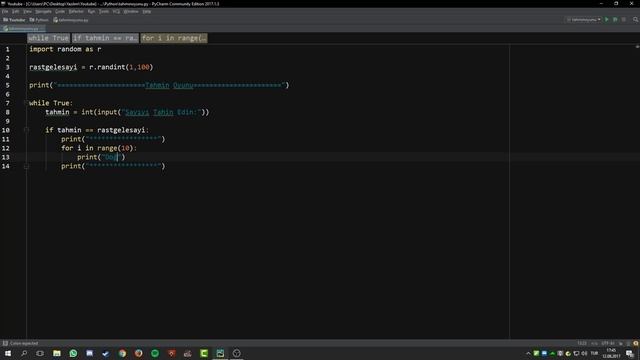
Task: Jump to the 'while True' code breadcrumb
Action: [x=49, y=38]
